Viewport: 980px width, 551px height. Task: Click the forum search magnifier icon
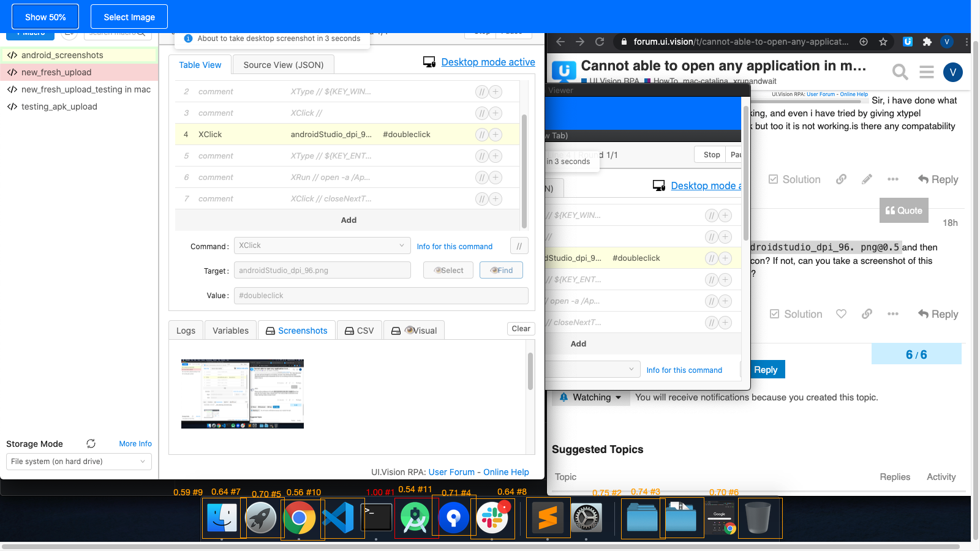pyautogui.click(x=900, y=72)
